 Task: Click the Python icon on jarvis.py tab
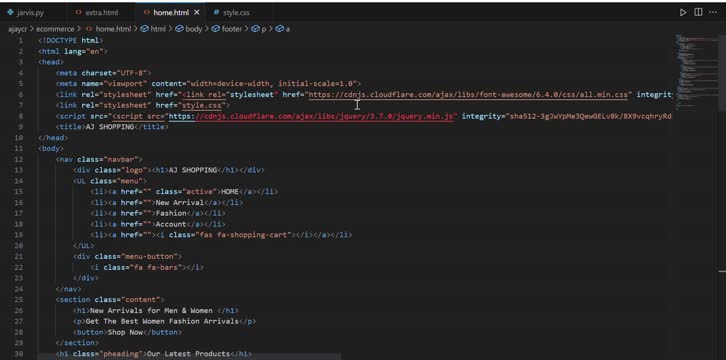(x=10, y=12)
